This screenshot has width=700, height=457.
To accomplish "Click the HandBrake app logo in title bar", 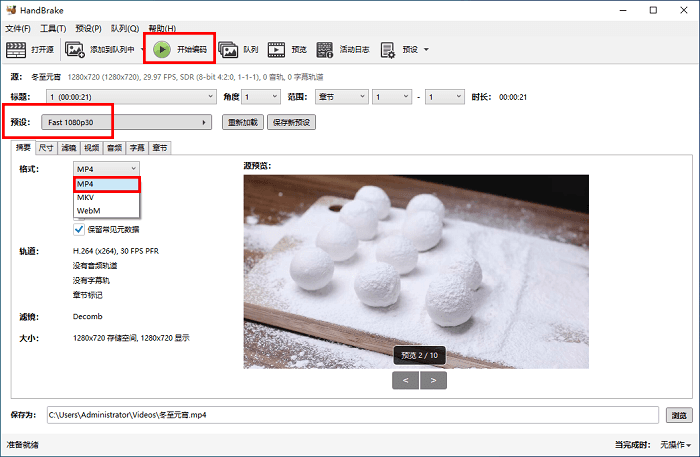I will pos(11,10).
